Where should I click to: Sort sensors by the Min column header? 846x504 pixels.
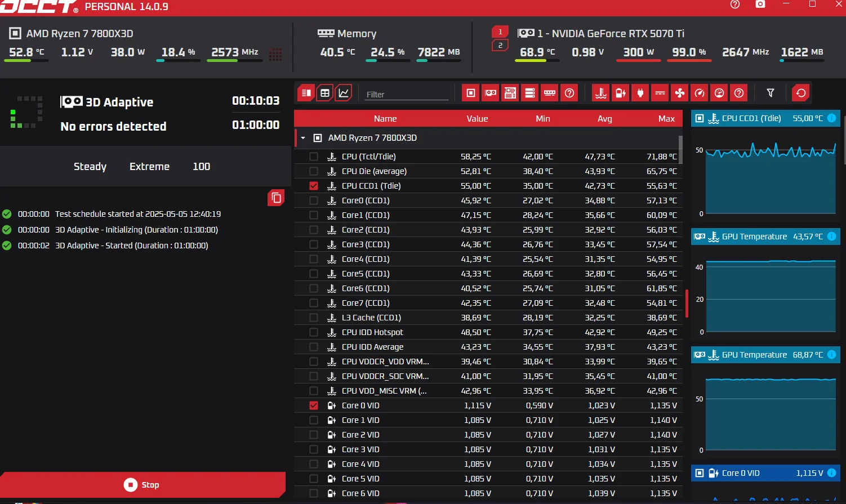point(543,119)
